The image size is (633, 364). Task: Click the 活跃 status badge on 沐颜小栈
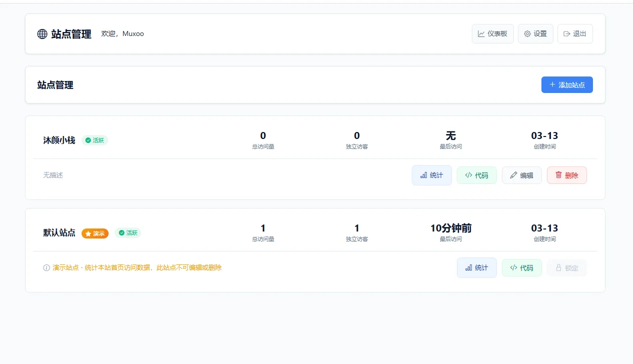click(95, 140)
